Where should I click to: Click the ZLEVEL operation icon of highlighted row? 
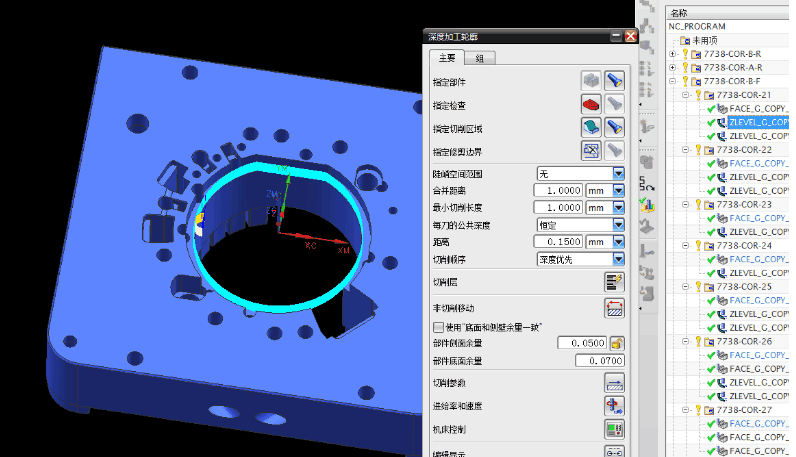pyautogui.click(x=721, y=122)
